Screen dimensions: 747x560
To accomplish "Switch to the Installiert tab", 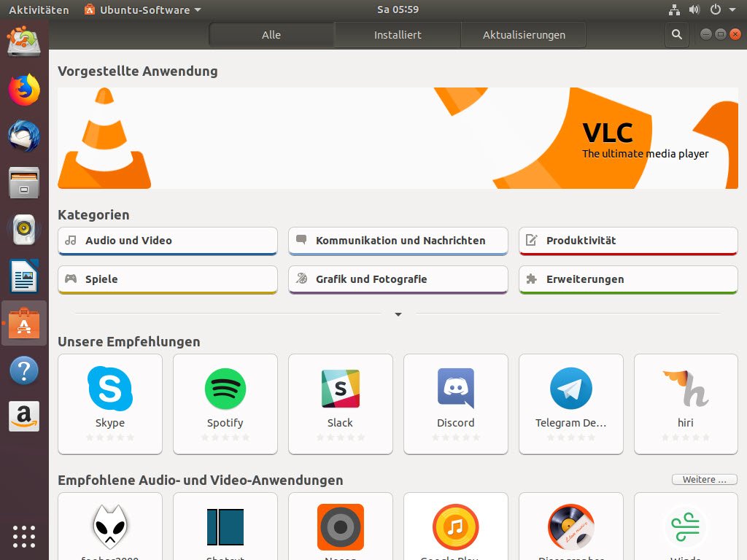I will click(x=398, y=35).
